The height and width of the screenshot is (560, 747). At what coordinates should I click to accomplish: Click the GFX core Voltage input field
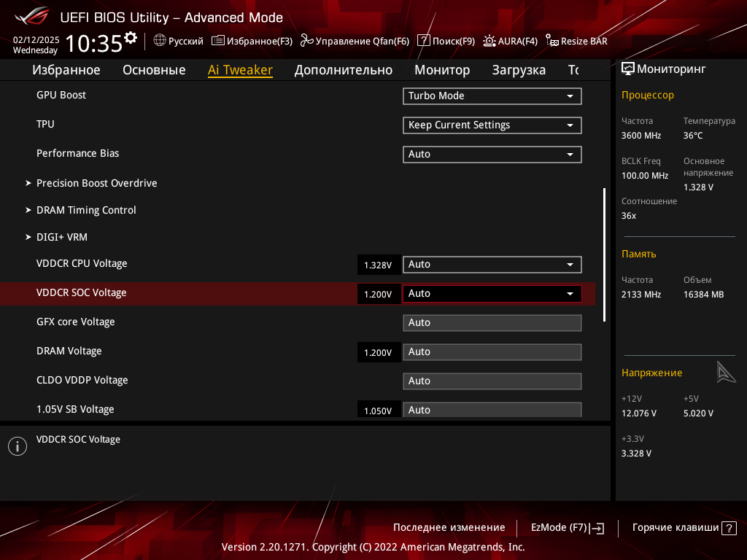tap(492, 323)
